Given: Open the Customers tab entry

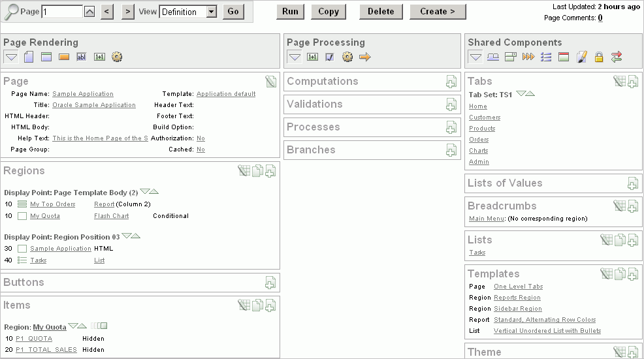Looking at the screenshot, I should point(485,117).
